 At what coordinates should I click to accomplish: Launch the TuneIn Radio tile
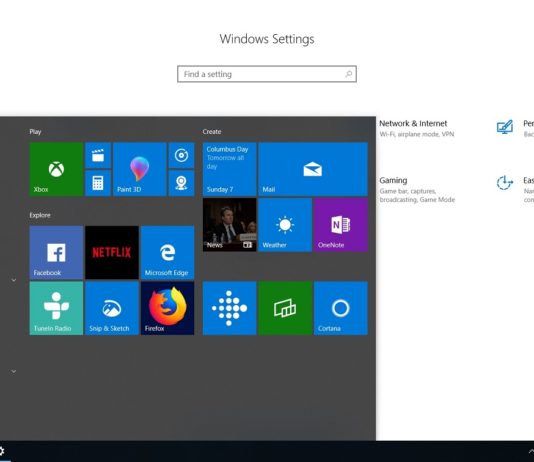(56, 308)
